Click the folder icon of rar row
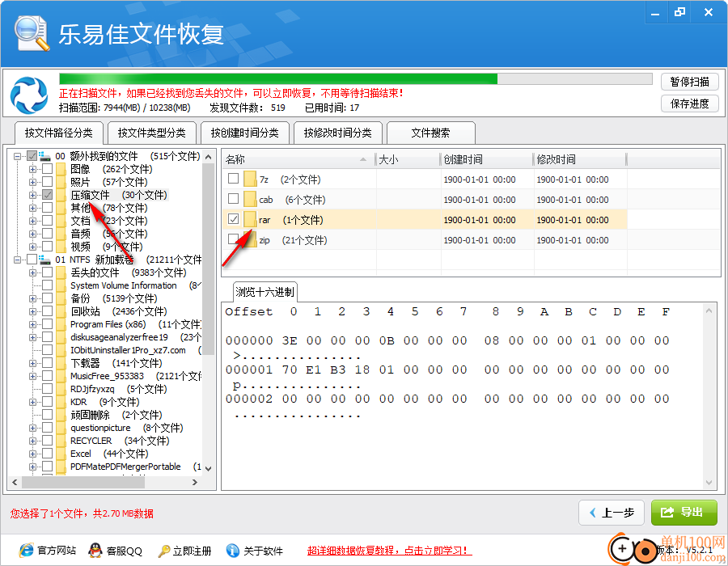 250,219
